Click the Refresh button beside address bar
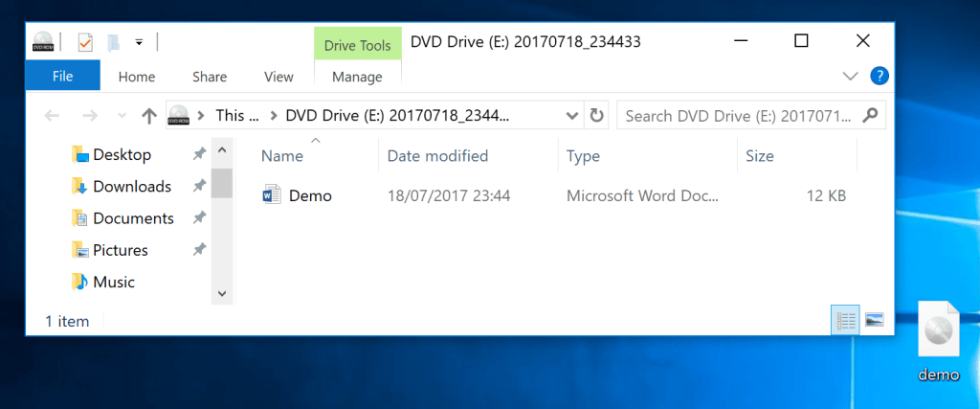 coord(596,116)
